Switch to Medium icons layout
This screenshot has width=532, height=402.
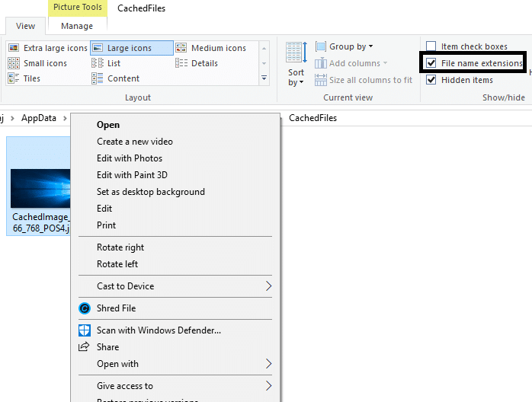pos(210,48)
